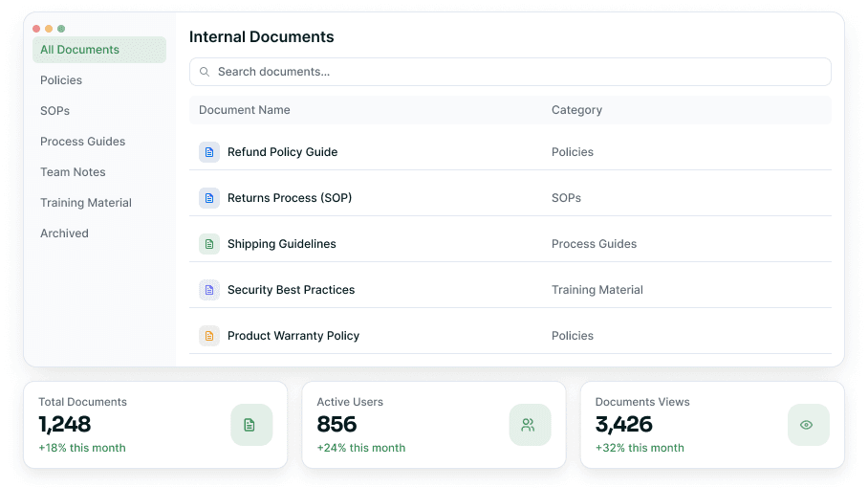
Task: Open Process Guides in the sidebar
Action: [x=82, y=142]
